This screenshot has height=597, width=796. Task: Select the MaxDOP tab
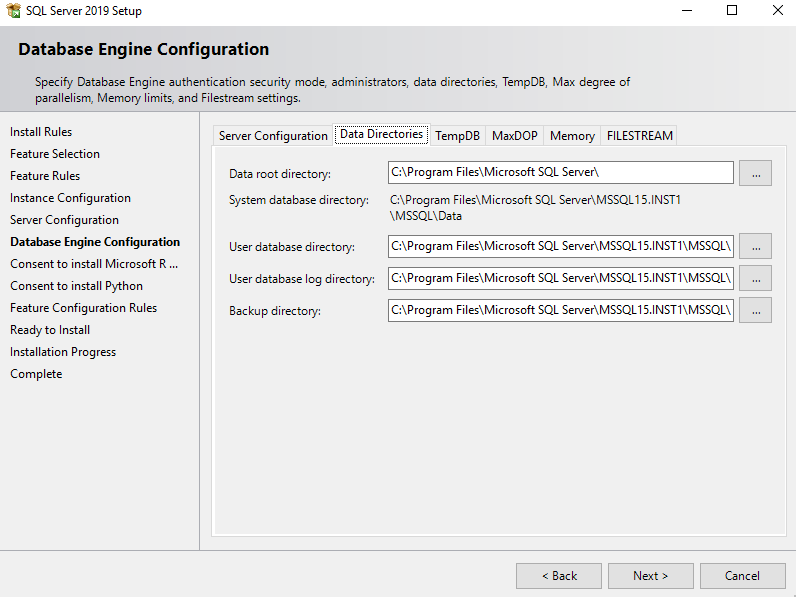pyautogui.click(x=515, y=136)
